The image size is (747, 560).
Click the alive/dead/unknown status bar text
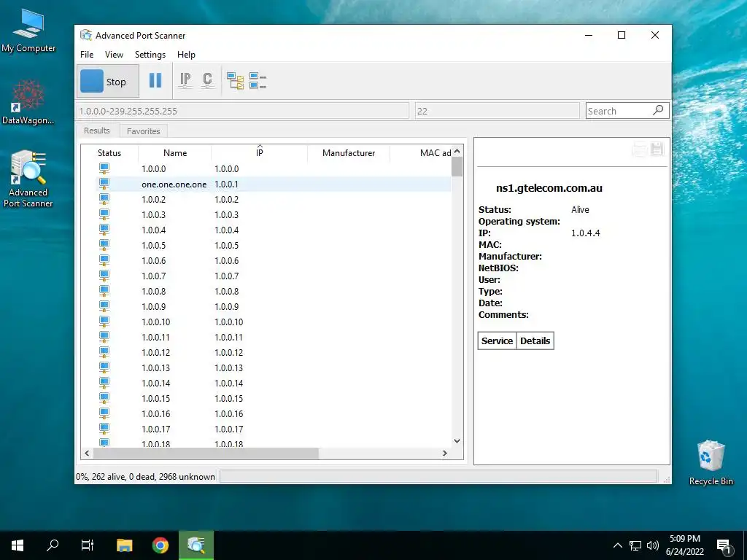145,477
